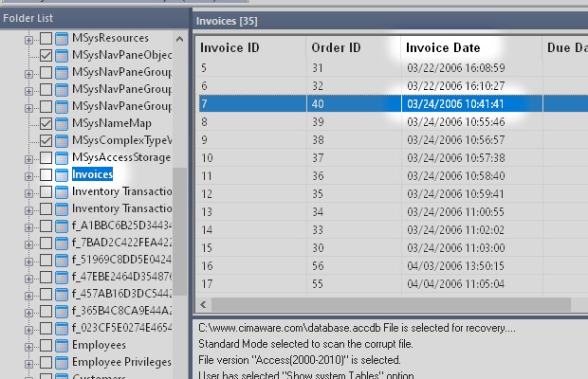This screenshot has height=379, width=588.
Task: Expand the Employees tree node
Action: point(30,345)
